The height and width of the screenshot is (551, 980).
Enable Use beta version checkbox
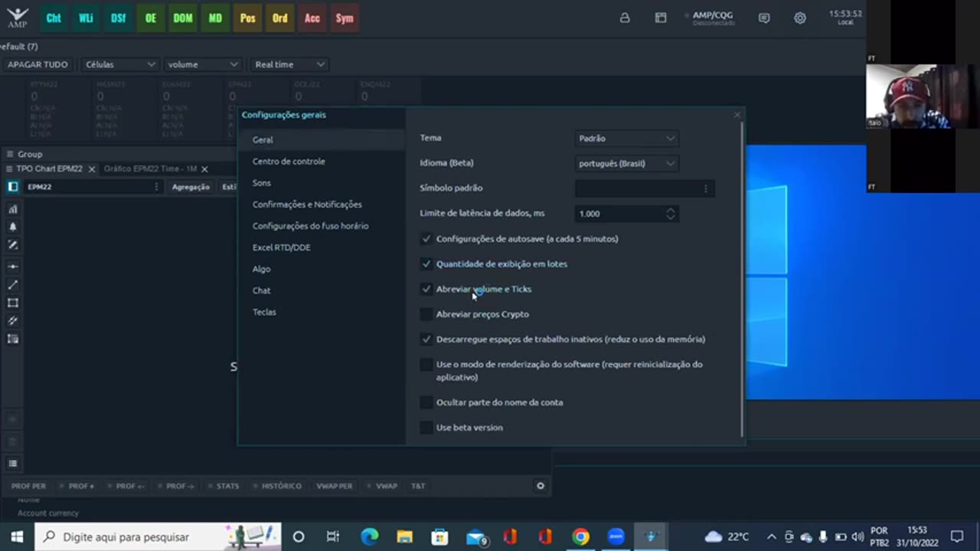click(426, 428)
